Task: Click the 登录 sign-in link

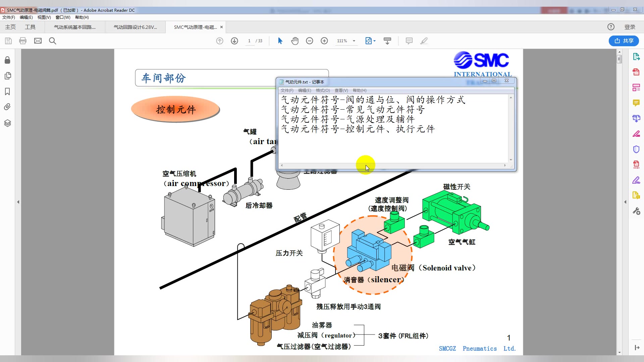Action: (x=630, y=27)
